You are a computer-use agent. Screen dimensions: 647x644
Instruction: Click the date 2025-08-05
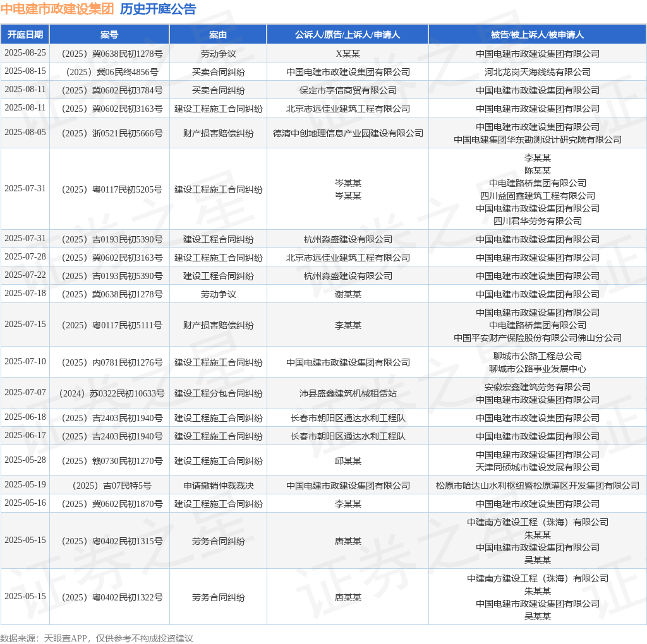point(25,132)
